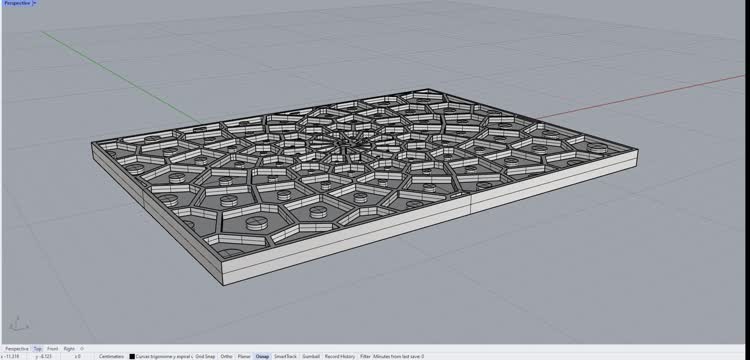Open the Perspective viewport title menu

click(19, 3)
